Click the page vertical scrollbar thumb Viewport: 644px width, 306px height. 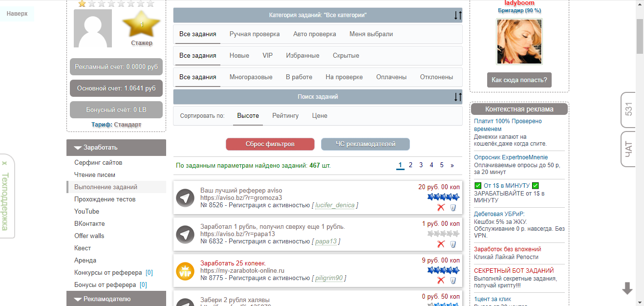(x=640, y=36)
